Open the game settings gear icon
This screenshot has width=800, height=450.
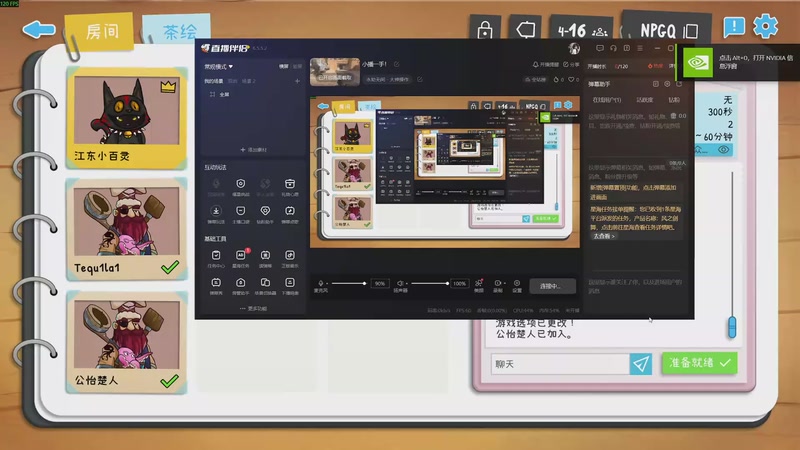pos(765,26)
